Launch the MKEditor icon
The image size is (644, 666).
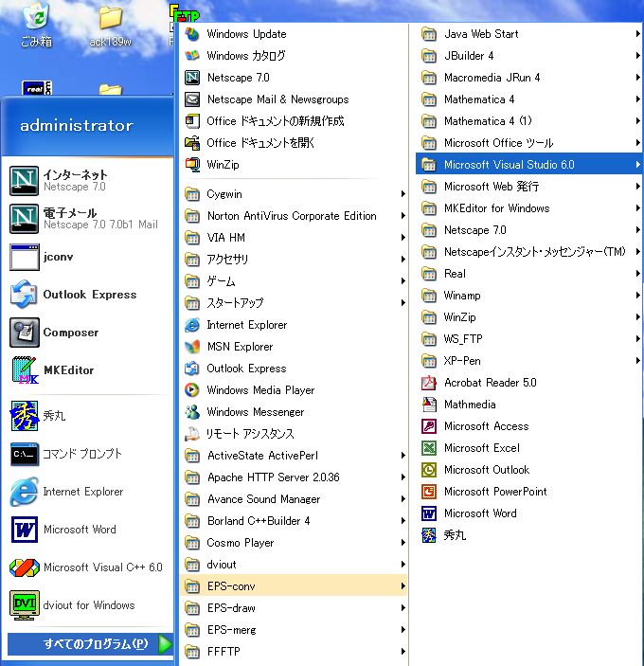tap(25, 370)
